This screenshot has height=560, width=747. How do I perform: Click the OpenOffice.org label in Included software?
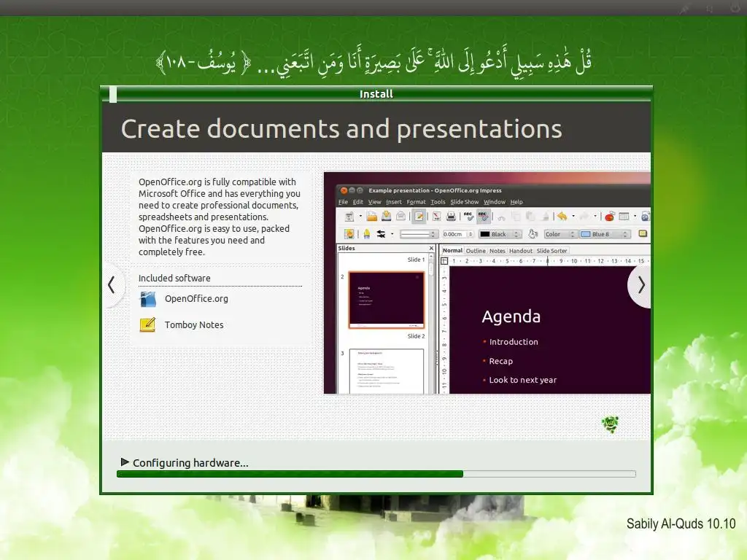click(x=196, y=298)
